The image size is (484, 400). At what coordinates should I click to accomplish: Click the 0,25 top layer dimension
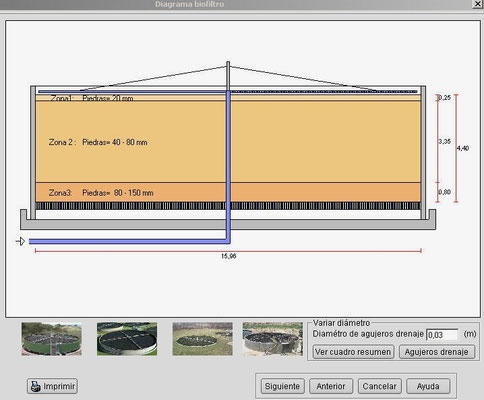pos(445,98)
